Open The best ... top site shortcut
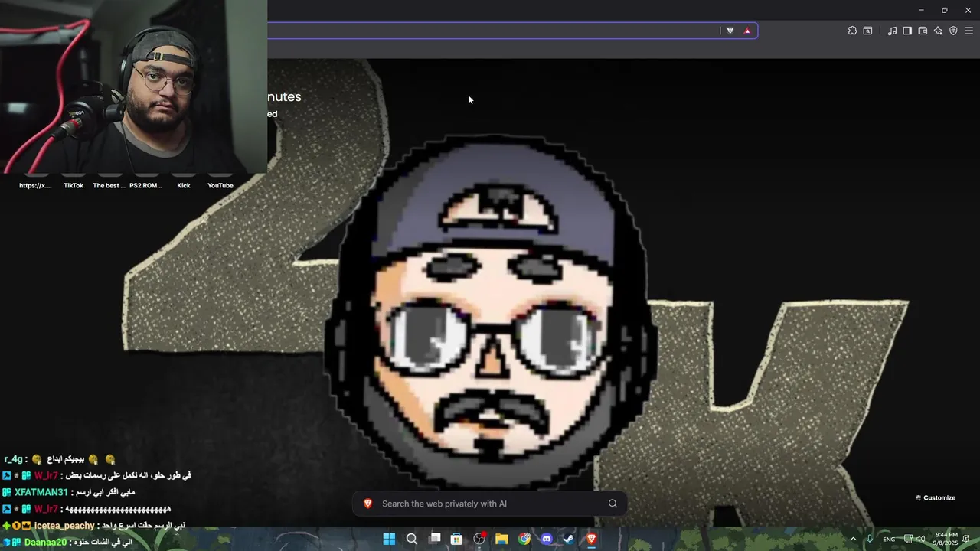 point(109,185)
